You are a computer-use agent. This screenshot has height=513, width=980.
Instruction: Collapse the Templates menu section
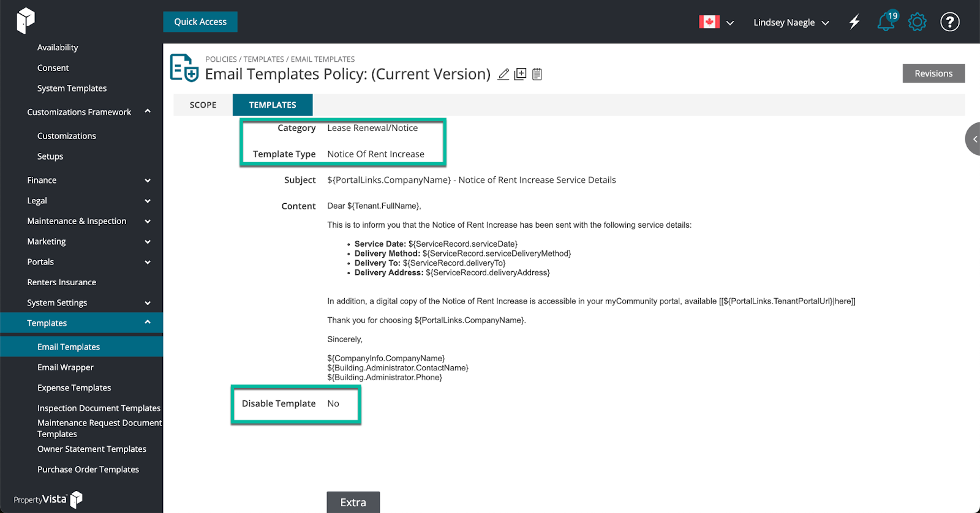point(148,323)
